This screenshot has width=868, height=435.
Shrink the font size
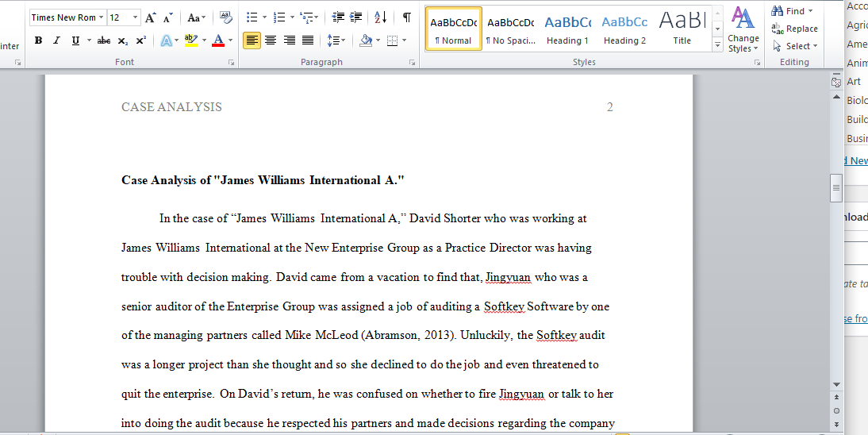coord(169,17)
